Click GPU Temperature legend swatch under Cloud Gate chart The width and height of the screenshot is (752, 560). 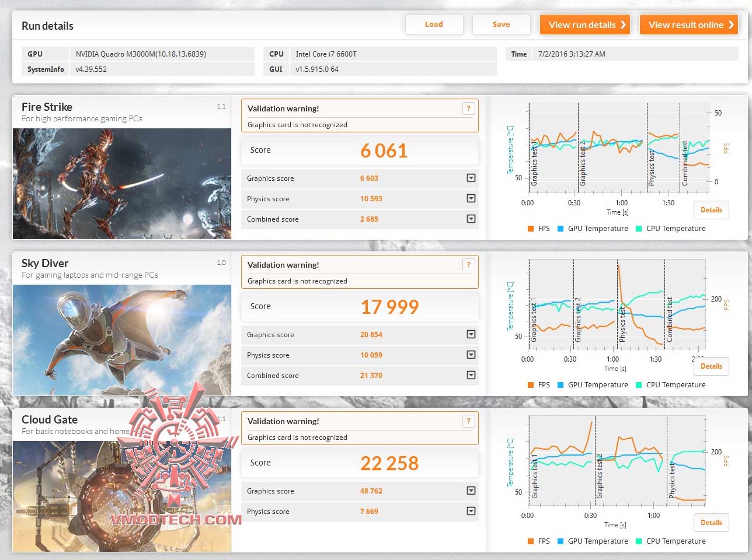tap(560, 541)
